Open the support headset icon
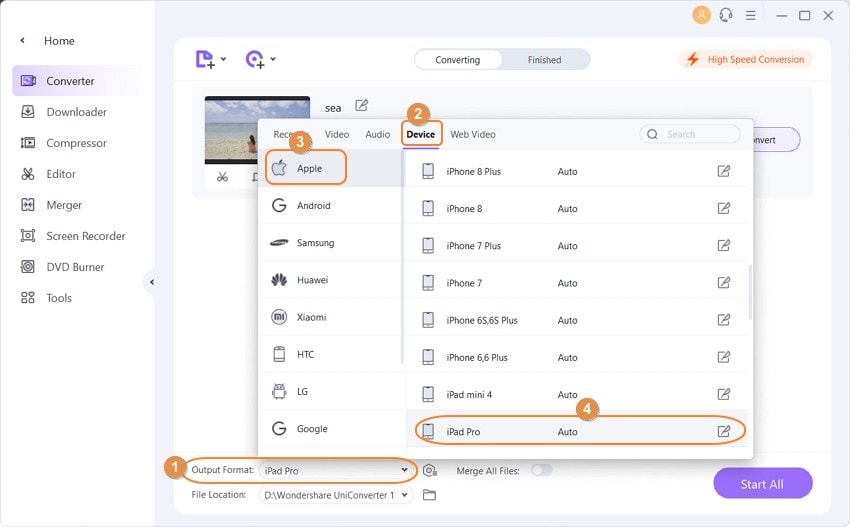This screenshot has width=850, height=527. 726,15
